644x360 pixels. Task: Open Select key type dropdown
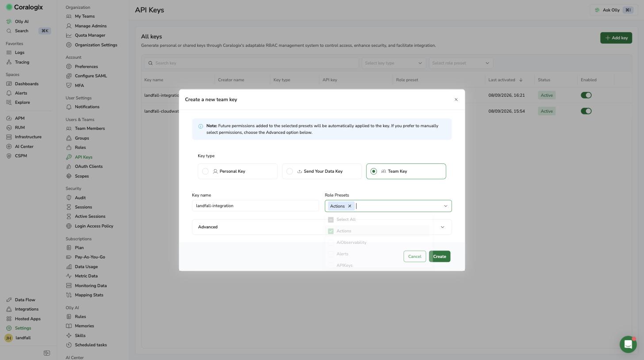(x=394, y=63)
